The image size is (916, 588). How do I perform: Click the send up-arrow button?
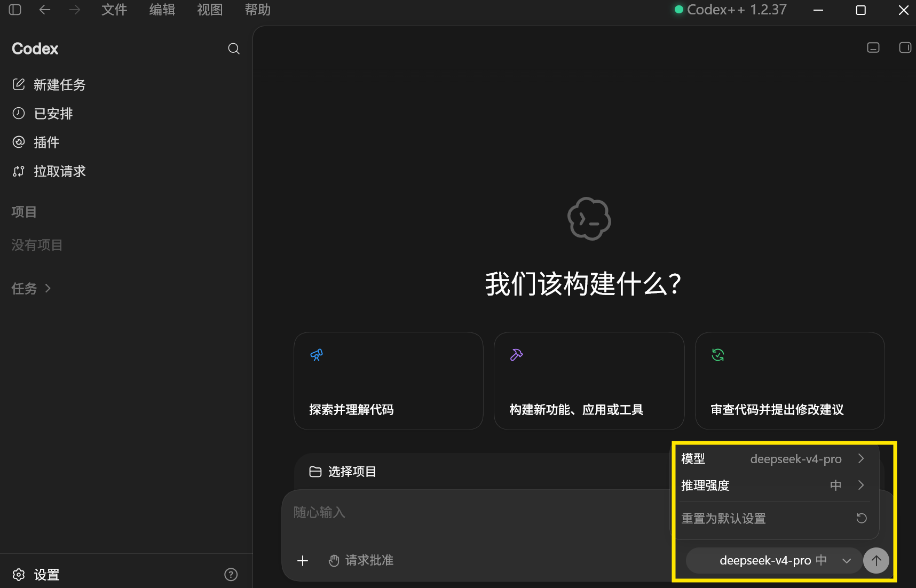click(876, 561)
